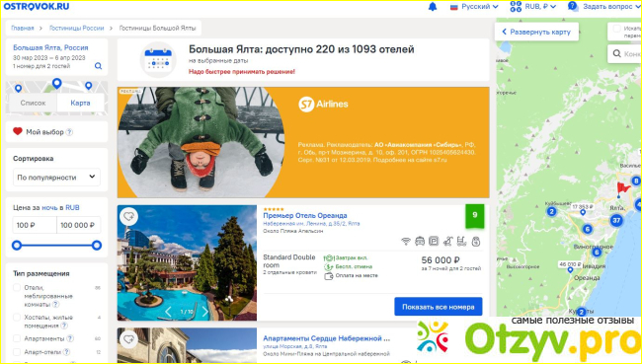Favorite the Апартаменты Сердце Набережной listing

(129, 339)
